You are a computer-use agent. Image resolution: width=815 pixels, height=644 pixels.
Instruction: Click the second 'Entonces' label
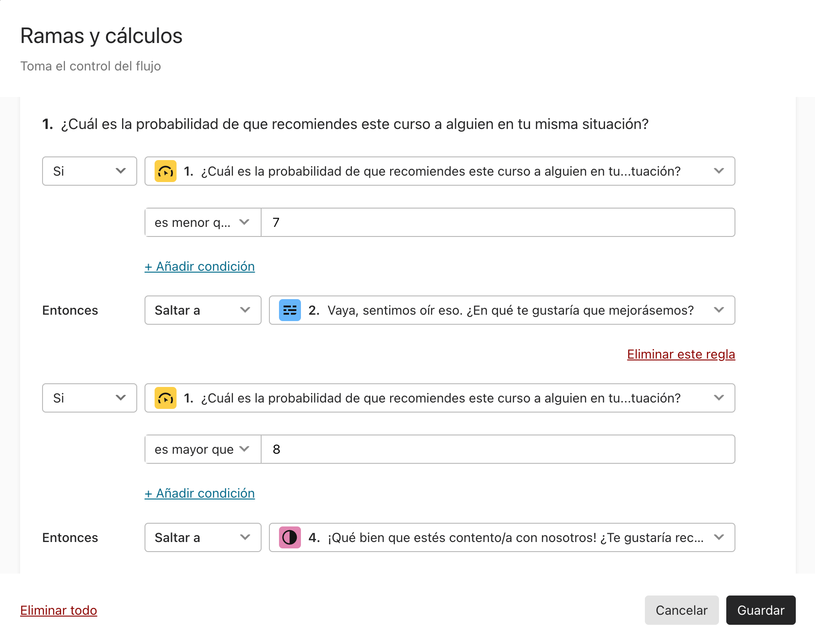(70, 537)
